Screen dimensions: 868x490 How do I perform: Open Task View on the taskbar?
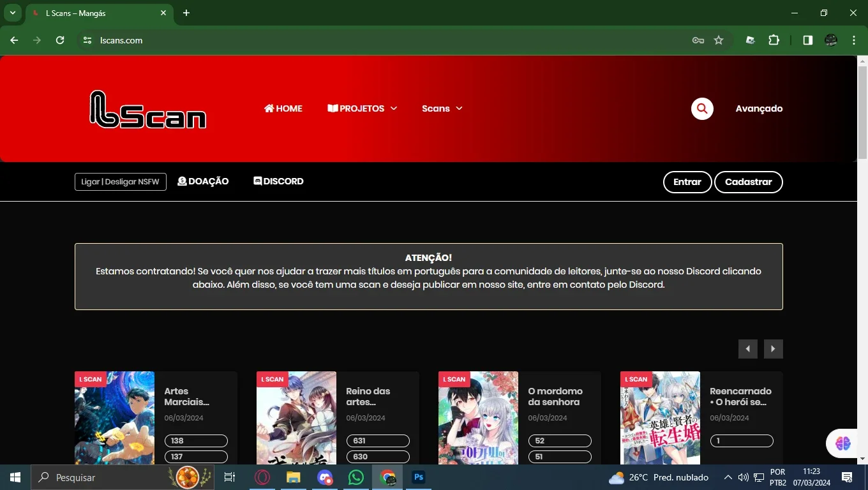230,477
